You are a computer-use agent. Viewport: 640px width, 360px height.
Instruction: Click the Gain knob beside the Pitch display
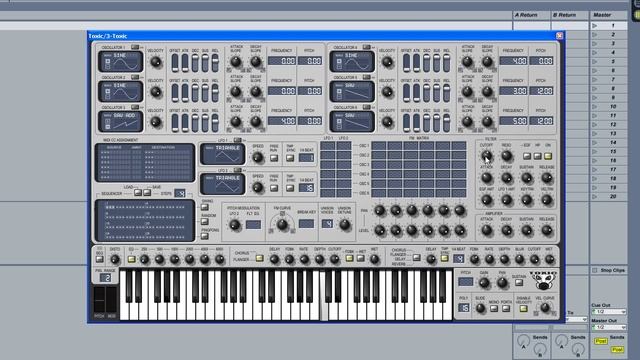(x=484, y=282)
